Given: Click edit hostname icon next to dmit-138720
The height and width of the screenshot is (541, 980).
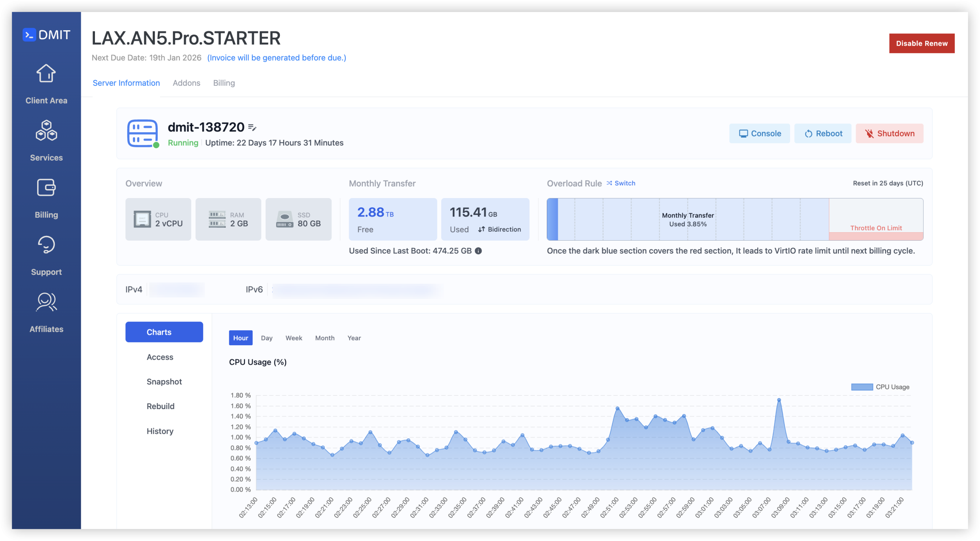Looking at the screenshot, I should (x=252, y=127).
